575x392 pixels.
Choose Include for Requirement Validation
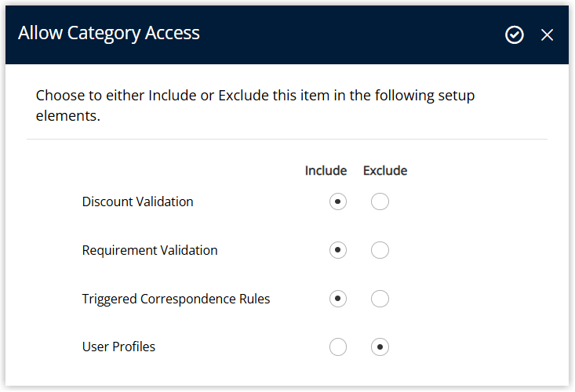point(338,250)
